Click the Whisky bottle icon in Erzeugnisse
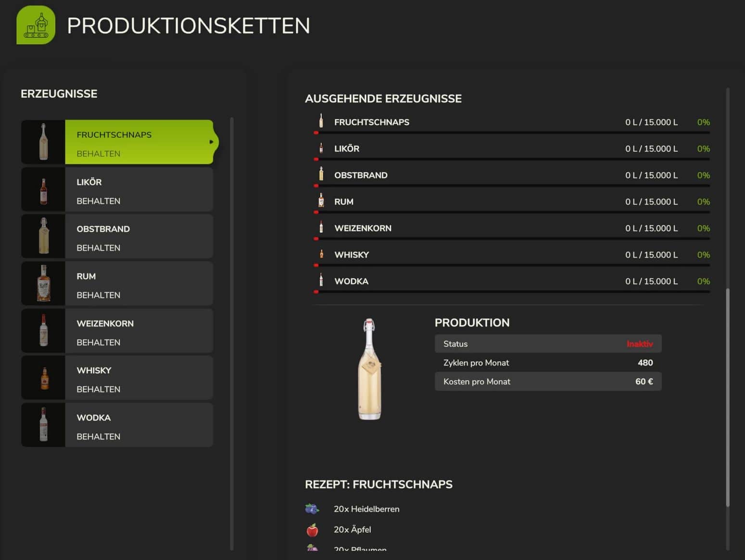The width and height of the screenshot is (745, 560). (x=44, y=378)
